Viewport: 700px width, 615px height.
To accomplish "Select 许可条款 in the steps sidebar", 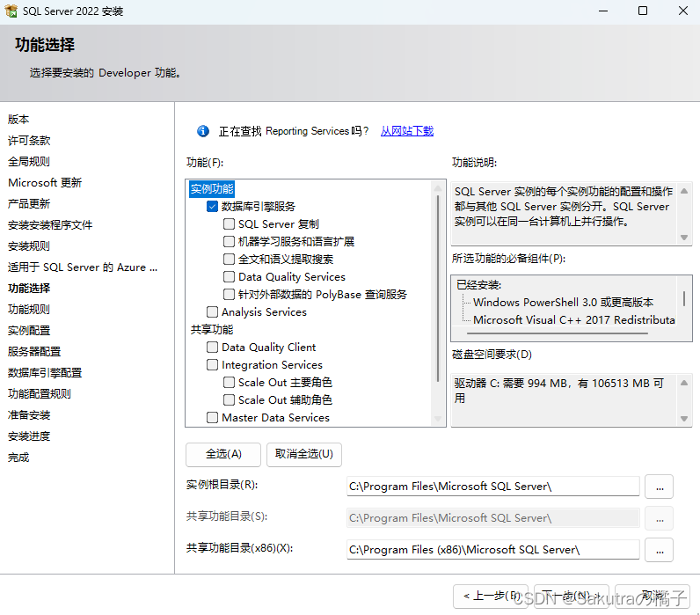I will click(29, 140).
